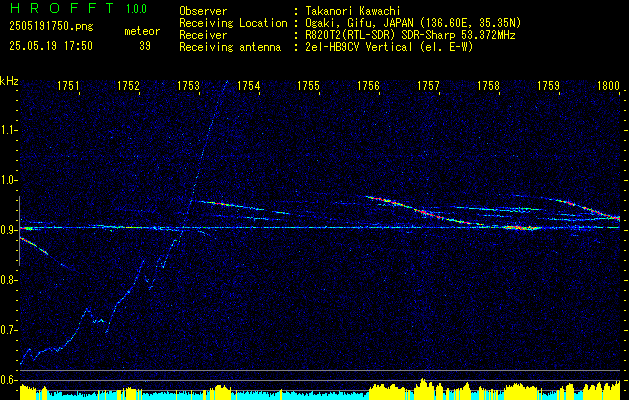Click the 1753 time axis marker
Screen dimensions: 629x400
coord(189,86)
